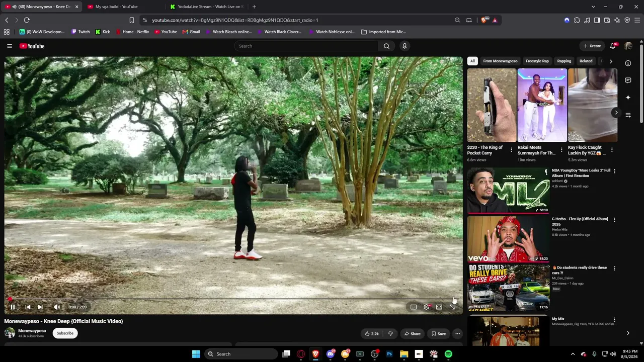Open options for the Rakai Meets Summayah short
The image size is (644, 362).
[x=561, y=150]
